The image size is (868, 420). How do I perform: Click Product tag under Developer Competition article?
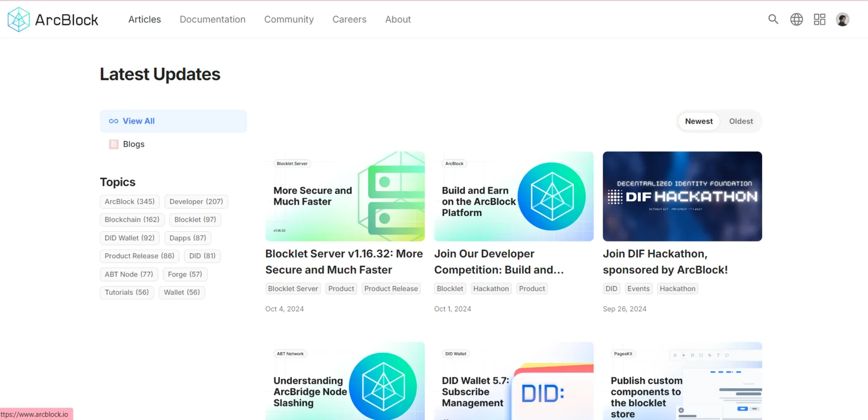(x=532, y=289)
